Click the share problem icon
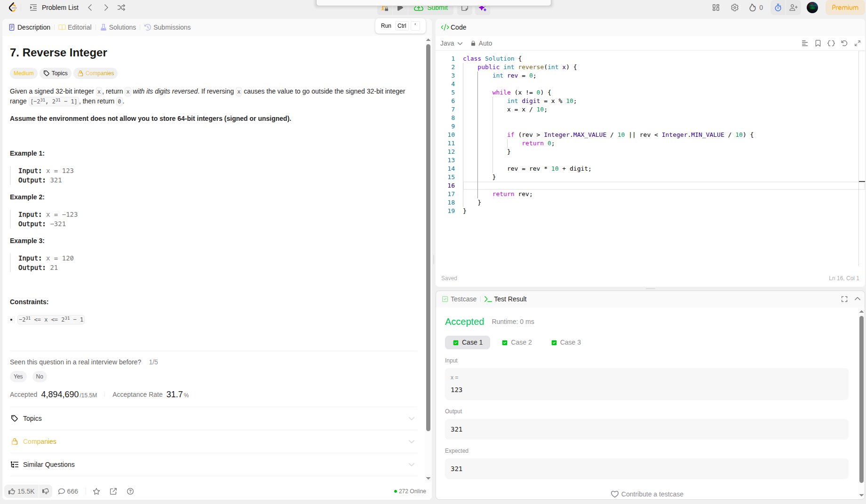Screen dimensions: 866x504 (113, 491)
